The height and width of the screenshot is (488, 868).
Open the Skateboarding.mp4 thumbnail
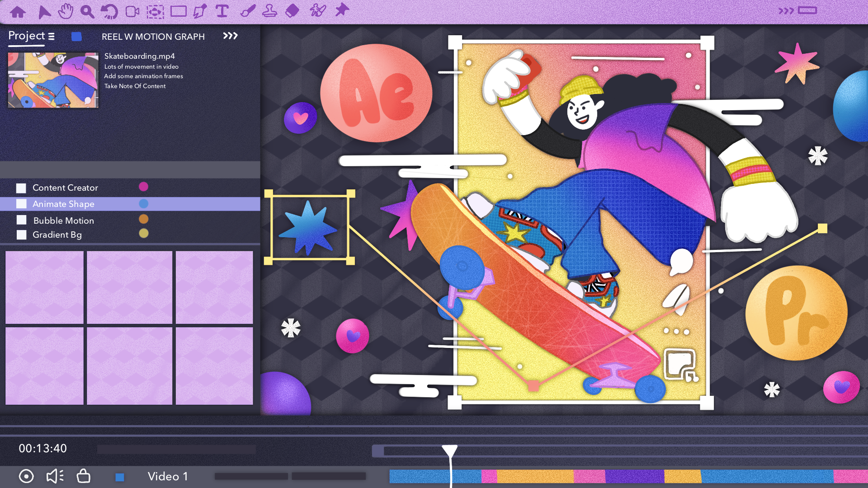point(53,80)
